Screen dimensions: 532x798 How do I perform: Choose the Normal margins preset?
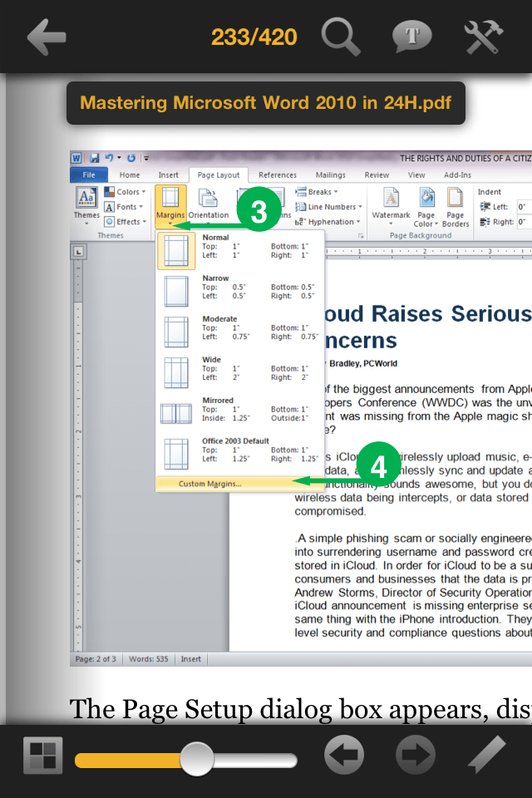[x=239, y=250]
